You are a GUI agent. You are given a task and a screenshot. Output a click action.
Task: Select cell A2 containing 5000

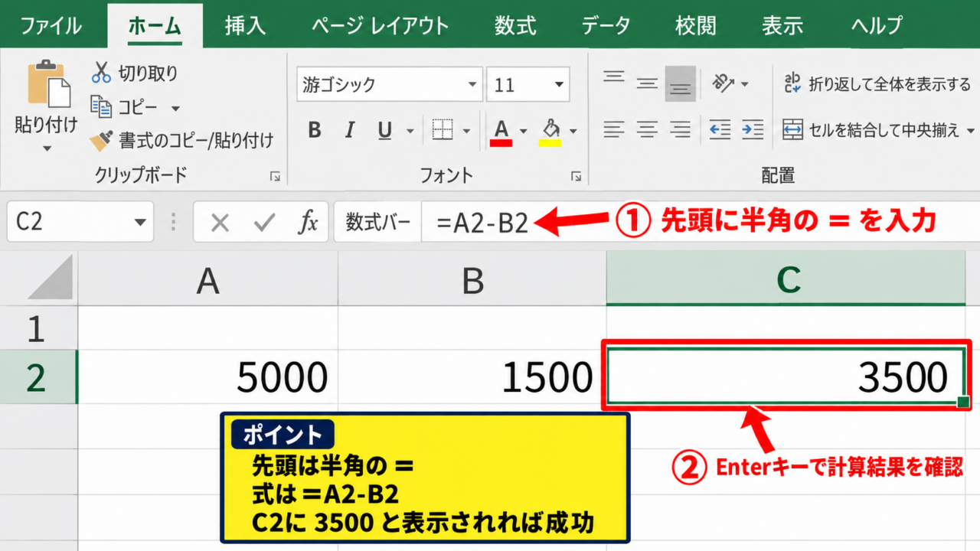(207, 377)
